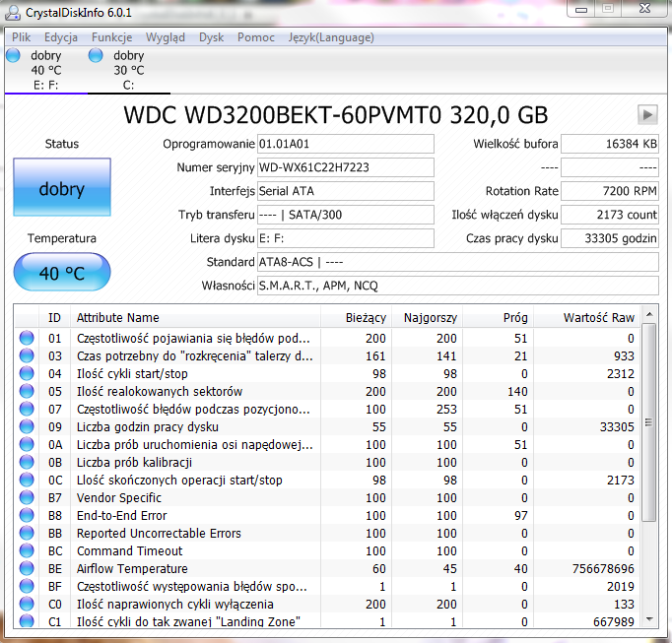Open the Plik menu
Viewport: 672px width, 643px height.
pyautogui.click(x=21, y=37)
